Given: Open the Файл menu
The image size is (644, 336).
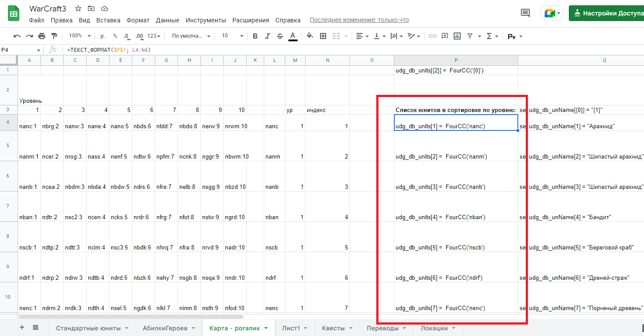Looking at the screenshot, I should [36, 20].
